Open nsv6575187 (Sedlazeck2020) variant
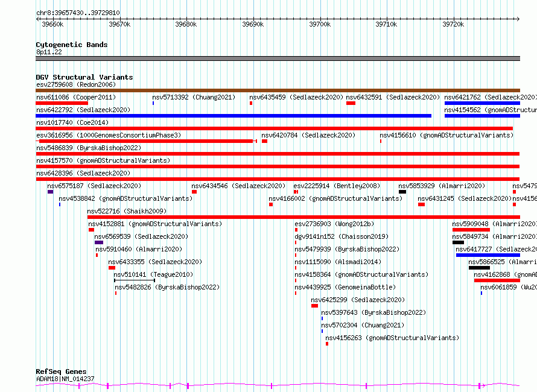Screen dimensions: 537x392 (94, 186)
